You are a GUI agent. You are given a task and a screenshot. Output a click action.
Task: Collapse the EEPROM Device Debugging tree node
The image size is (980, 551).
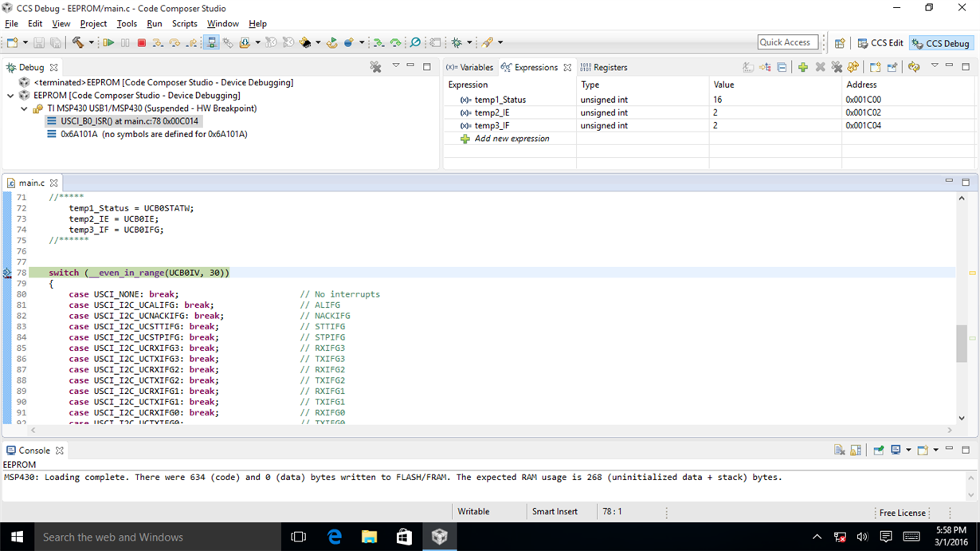click(10, 95)
